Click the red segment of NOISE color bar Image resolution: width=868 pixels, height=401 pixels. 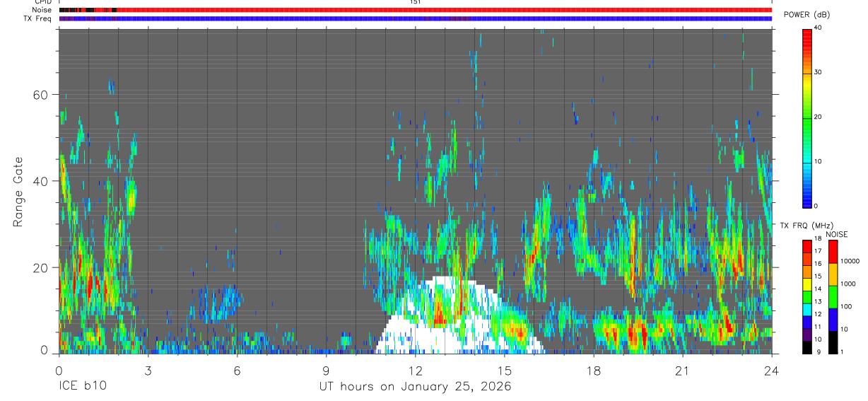click(833, 252)
